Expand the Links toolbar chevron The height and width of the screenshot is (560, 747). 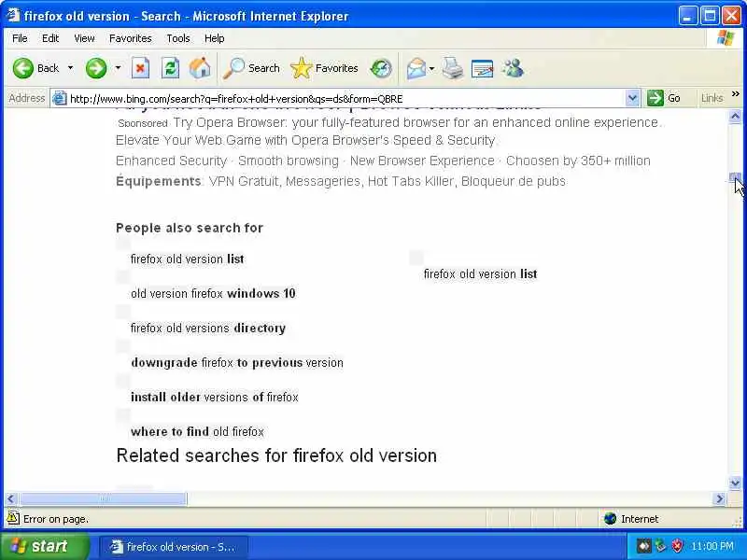click(736, 94)
